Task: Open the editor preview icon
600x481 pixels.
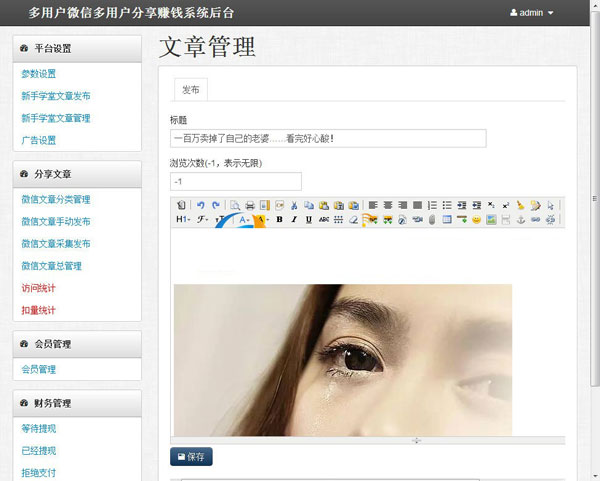Action: pos(235,205)
